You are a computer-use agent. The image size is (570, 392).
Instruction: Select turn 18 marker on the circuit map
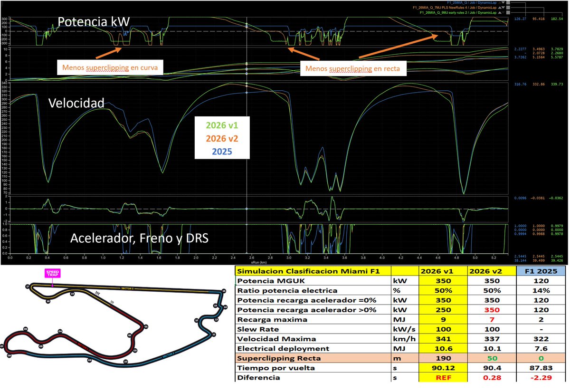[x=48, y=301]
